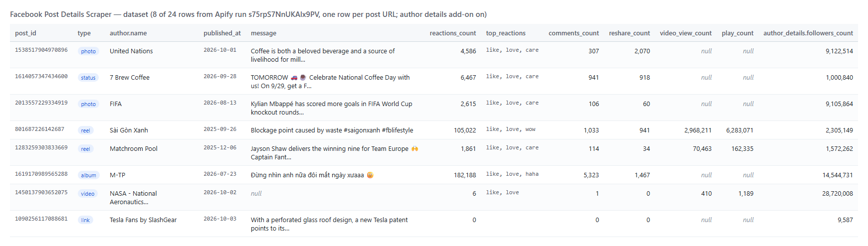Viewport: 868px width, 246px height.
Task: Click the status badge for 7 Brew Coffee
Action: point(88,78)
